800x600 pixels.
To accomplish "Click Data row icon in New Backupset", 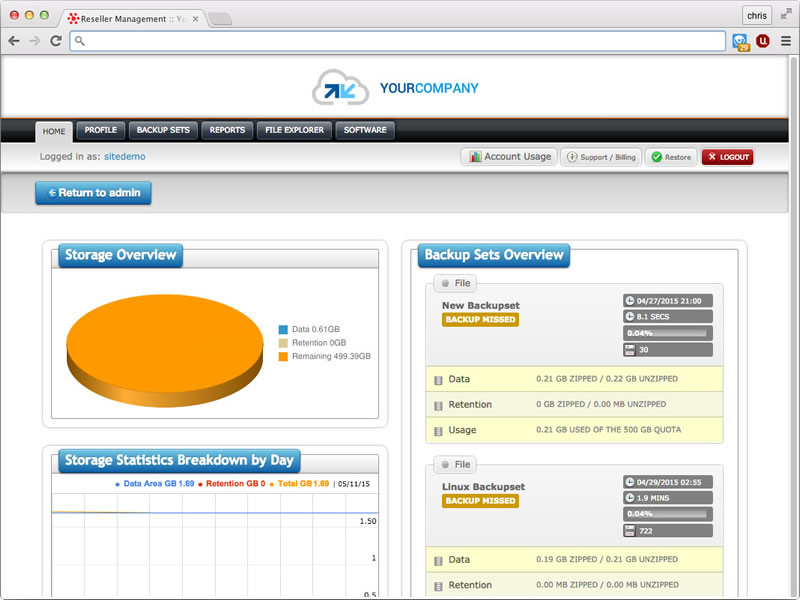I will pos(438,380).
